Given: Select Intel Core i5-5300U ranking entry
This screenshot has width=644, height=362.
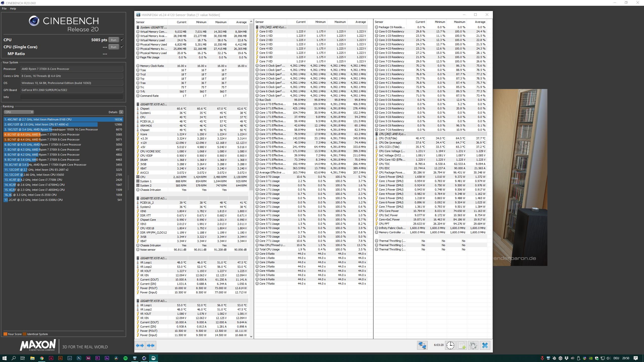Looking at the screenshot, I should pyautogui.click(x=63, y=200).
